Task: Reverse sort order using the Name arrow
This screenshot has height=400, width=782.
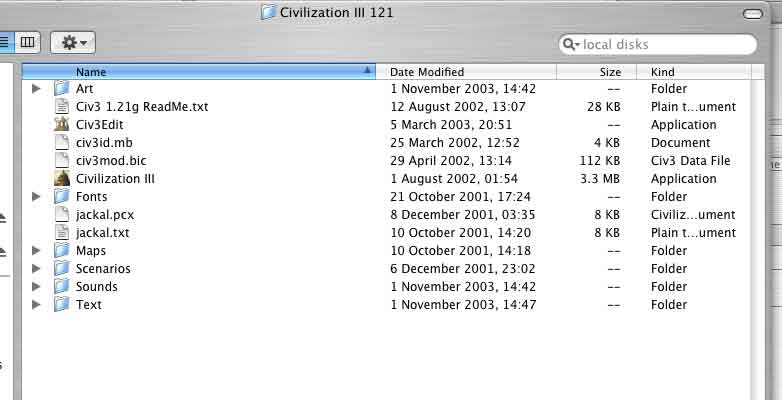Action: (367, 70)
